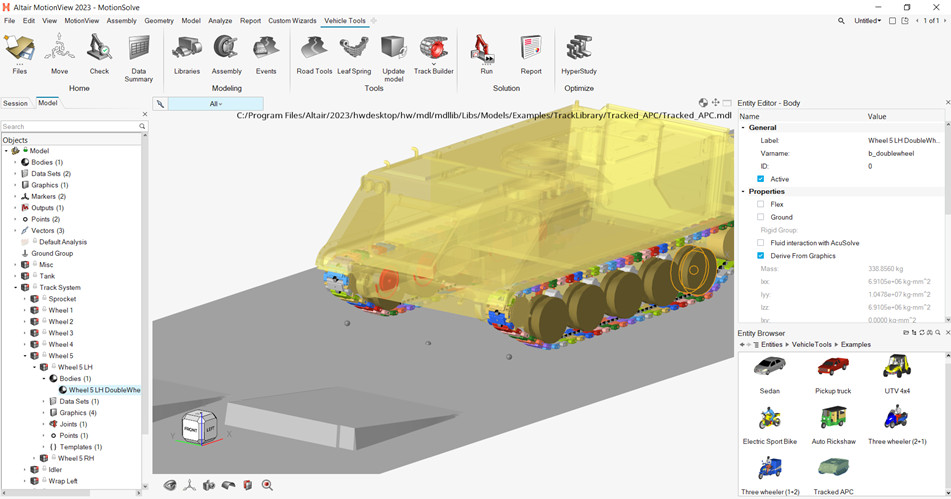Enable the Flex checkbox
This screenshot has width=951, height=499.
(x=761, y=204)
